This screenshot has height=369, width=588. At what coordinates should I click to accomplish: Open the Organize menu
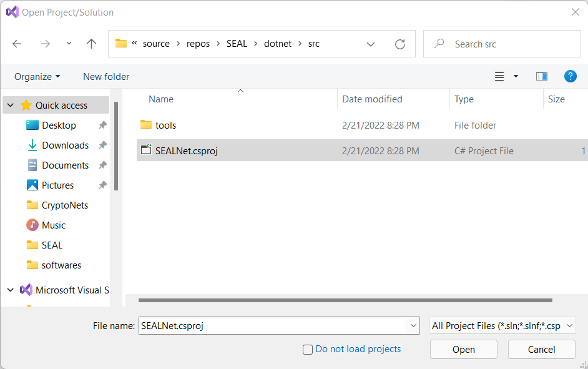37,77
